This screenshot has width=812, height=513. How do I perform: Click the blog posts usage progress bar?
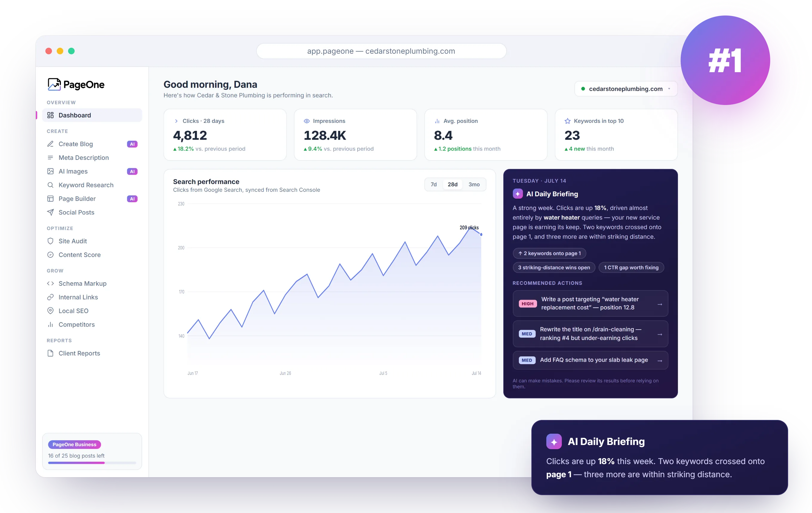[x=92, y=463]
